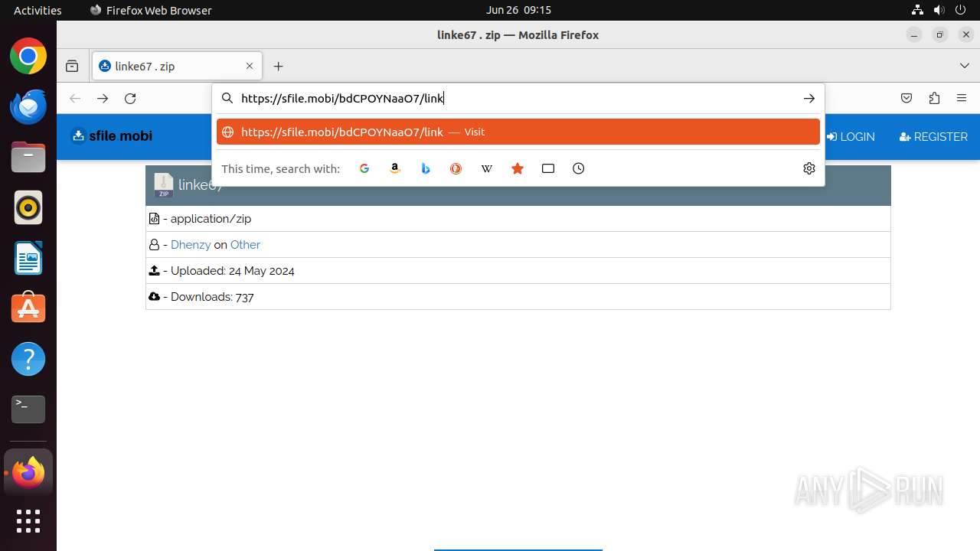Open Firefox application menu

click(x=962, y=98)
